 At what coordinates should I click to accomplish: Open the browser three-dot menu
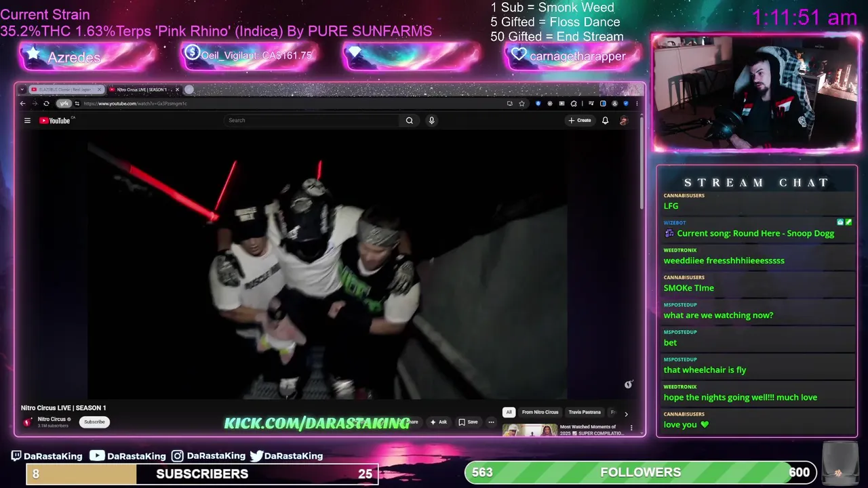(637, 104)
